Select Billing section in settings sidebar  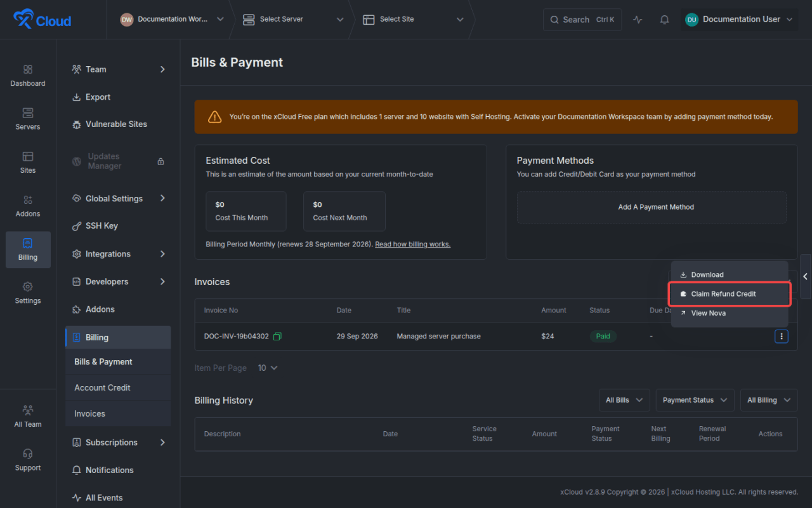119,337
